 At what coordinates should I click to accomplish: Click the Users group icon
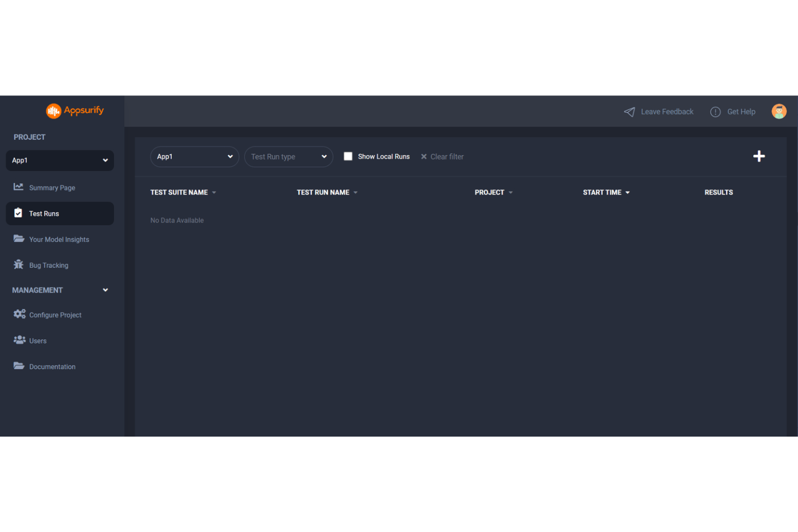pyautogui.click(x=19, y=340)
